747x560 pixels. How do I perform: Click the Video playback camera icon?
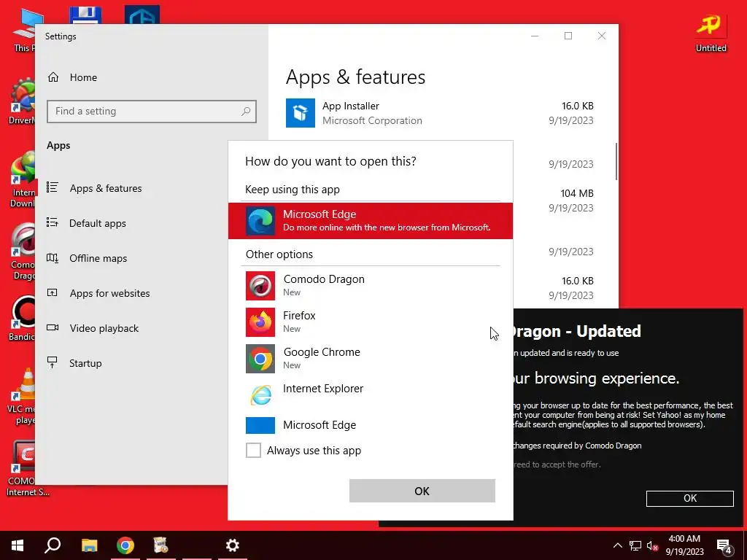pos(53,327)
